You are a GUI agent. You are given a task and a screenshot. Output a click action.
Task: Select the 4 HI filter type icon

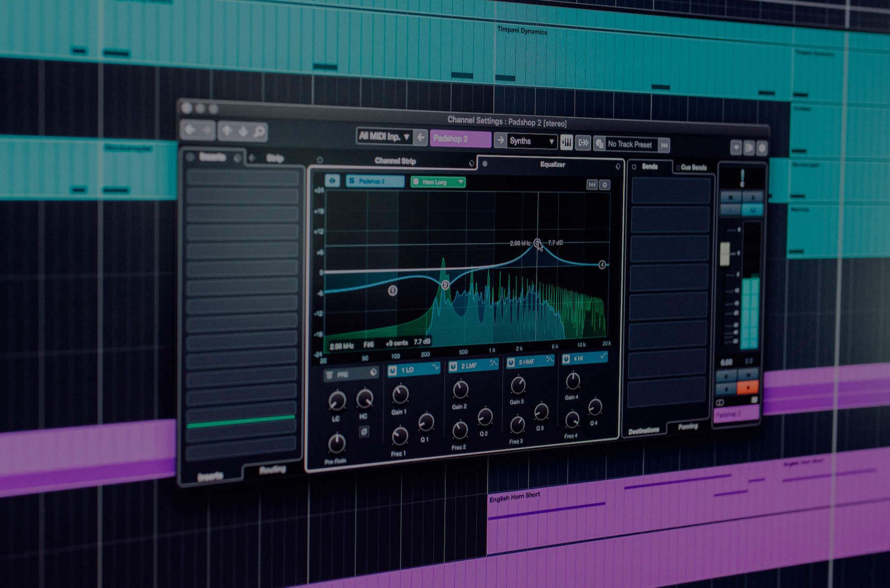tap(603, 356)
